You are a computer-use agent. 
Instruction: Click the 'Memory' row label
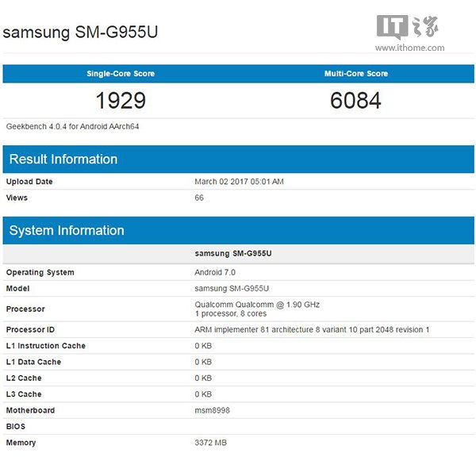pyautogui.click(x=21, y=443)
